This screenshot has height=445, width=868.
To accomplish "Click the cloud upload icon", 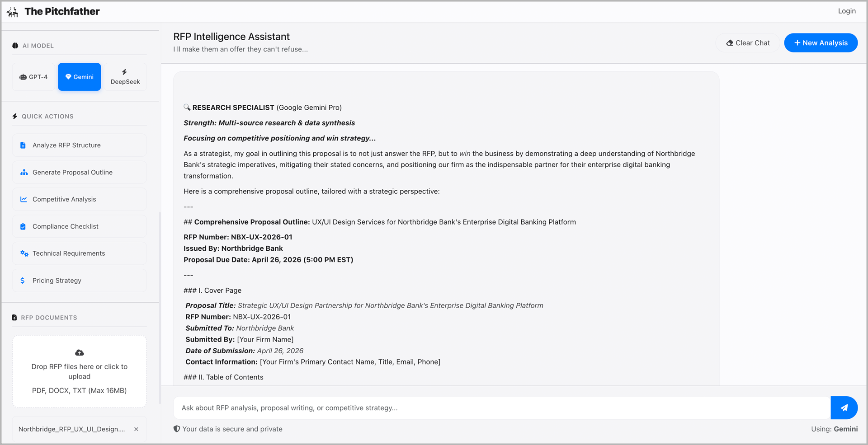I will (80, 353).
